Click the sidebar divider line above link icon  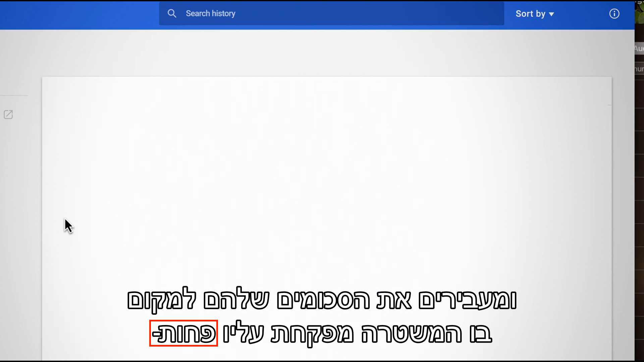13,96
